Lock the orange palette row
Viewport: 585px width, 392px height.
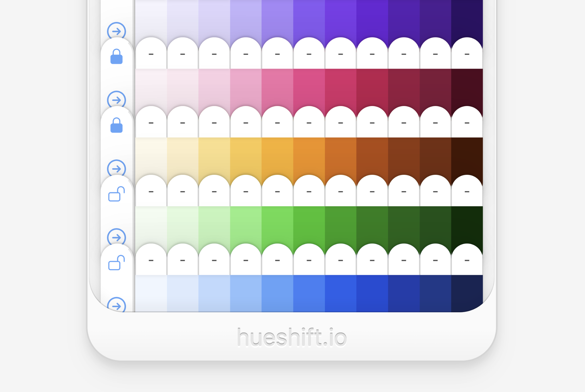[116, 194]
